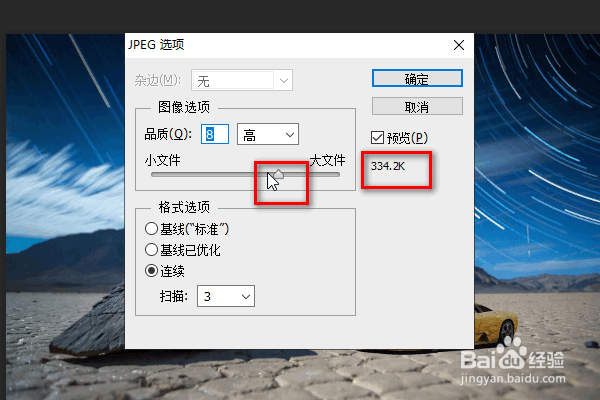Click the 格式选项 group label
The image size is (600, 400).
184,207
